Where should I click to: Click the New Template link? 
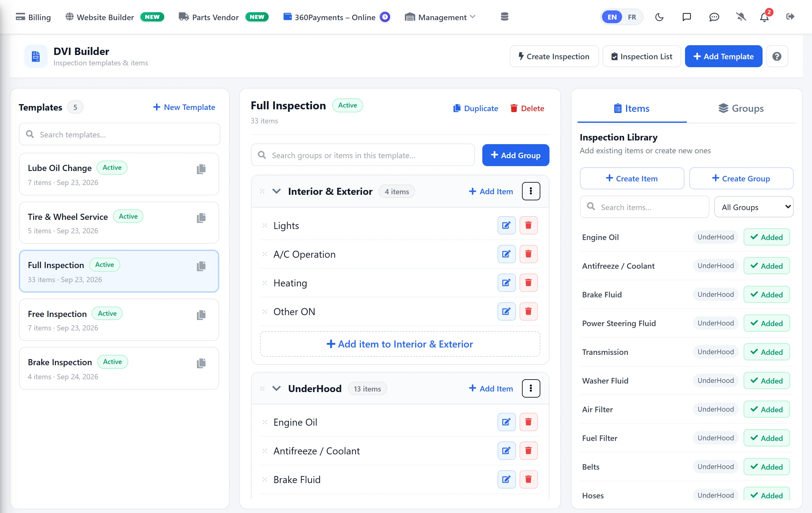[x=184, y=107]
